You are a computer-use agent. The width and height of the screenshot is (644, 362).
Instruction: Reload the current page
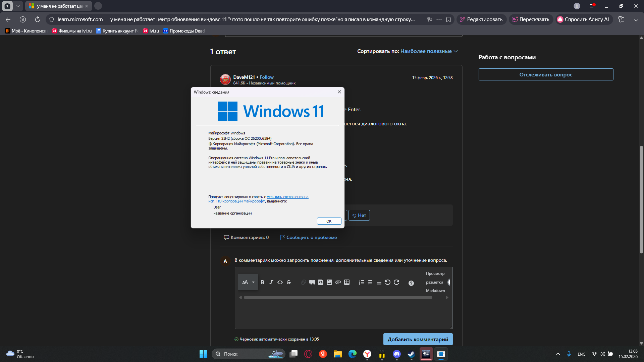pyautogui.click(x=38, y=19)
